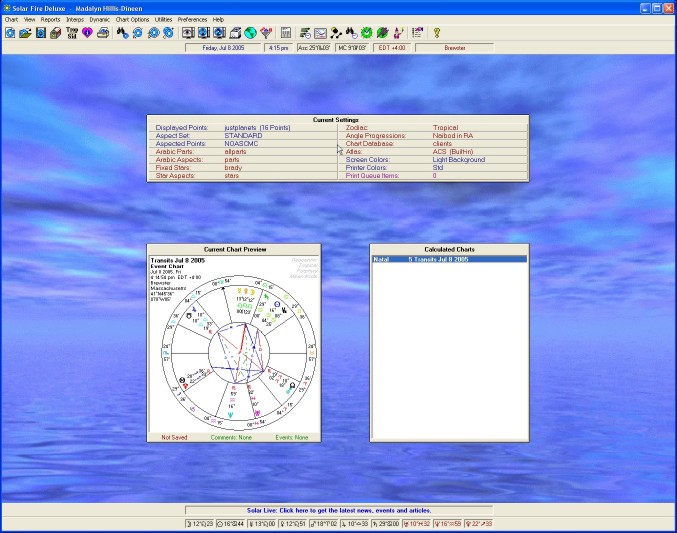Open the Interps menu
Viewport: 677px width, 533px height.
[75, 19]
